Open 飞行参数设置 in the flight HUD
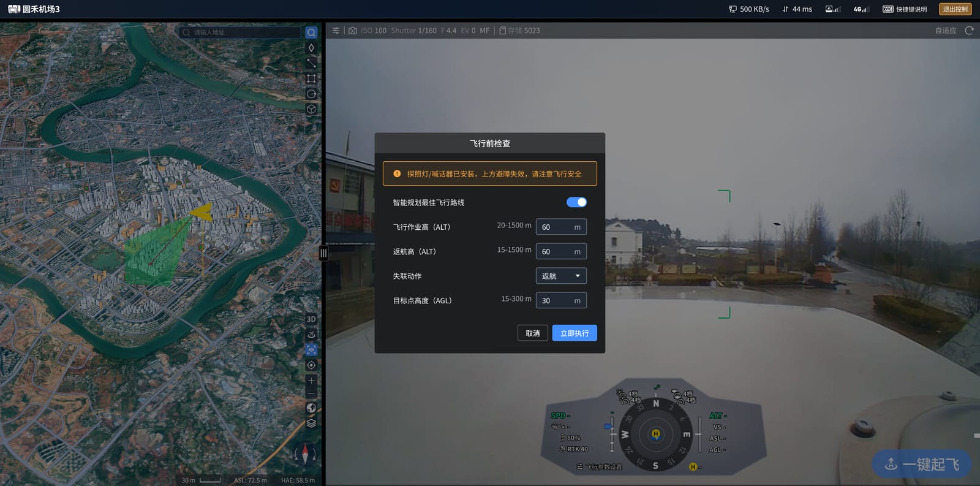The image size is (980, 486). coord(600,467)
